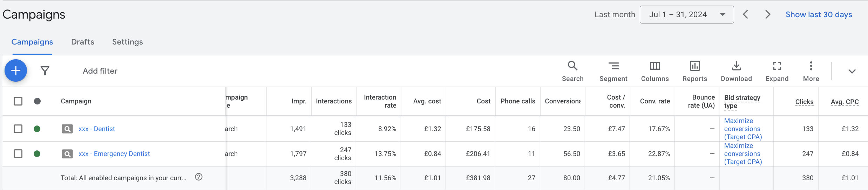Screen dimensions: 868x190
Task: Click the blue plus new campaign button
Action: click(16, 71)
